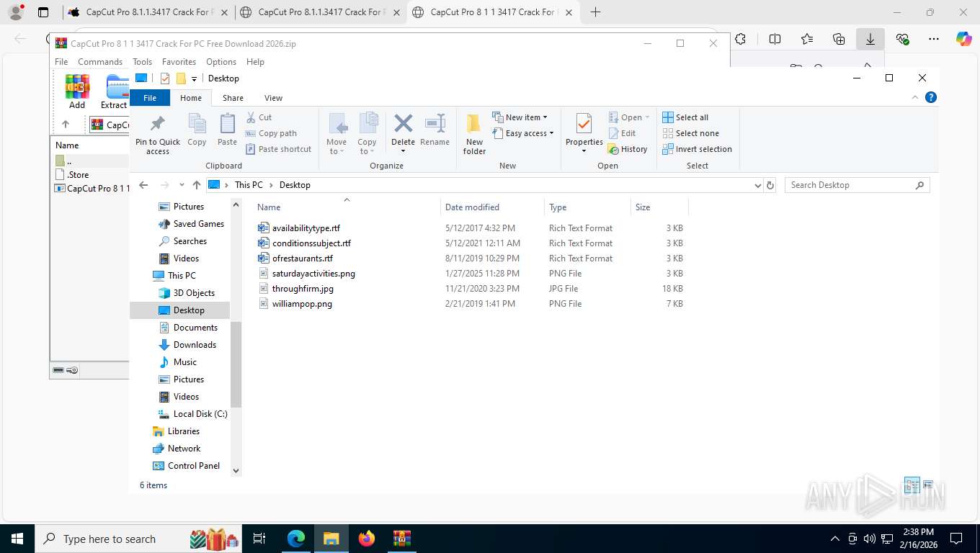Open the New item dropdown
Viewport: 980px width, 553px height.
pyautogui.click(x=520, y=117)
